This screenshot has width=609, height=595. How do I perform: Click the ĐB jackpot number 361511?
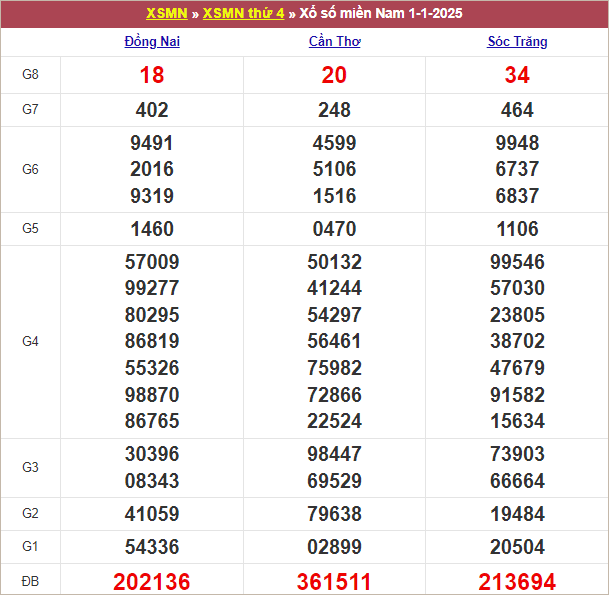click(334, 582)
